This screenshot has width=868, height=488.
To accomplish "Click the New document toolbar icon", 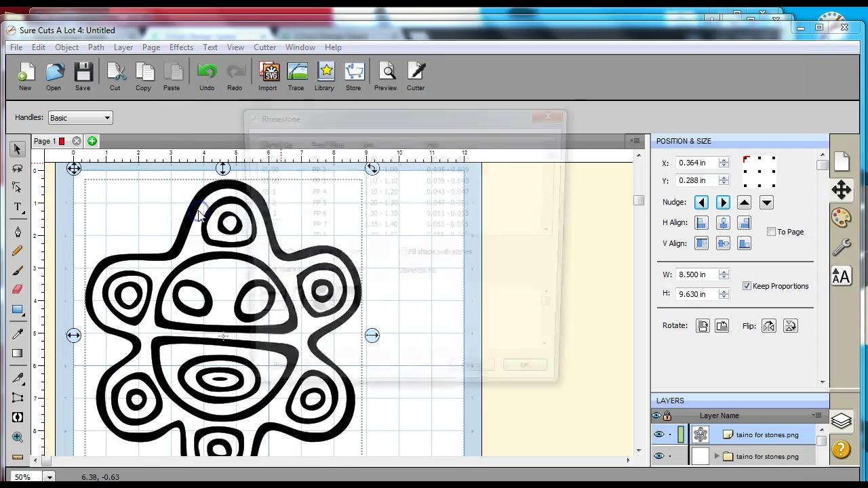I will click(x=25, y=76).
